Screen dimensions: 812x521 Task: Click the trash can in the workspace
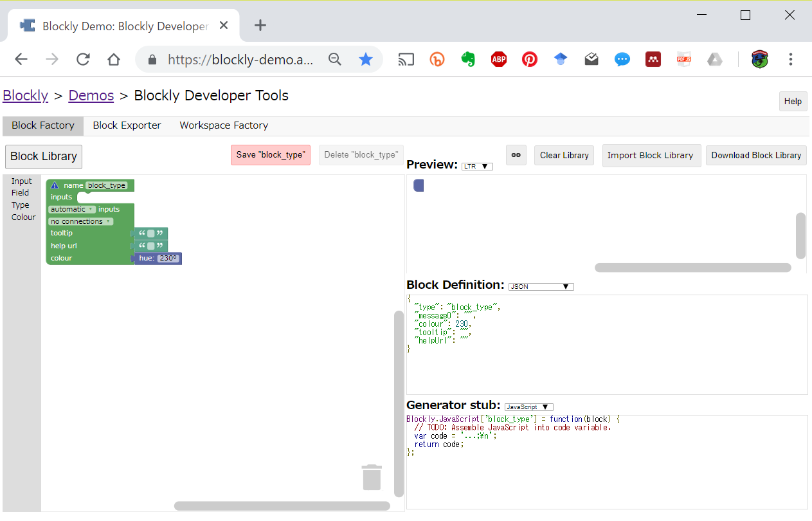click(x=372, y=477)
